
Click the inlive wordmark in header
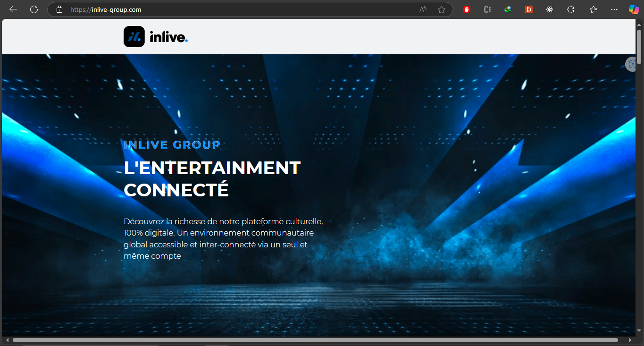(169, 37)
